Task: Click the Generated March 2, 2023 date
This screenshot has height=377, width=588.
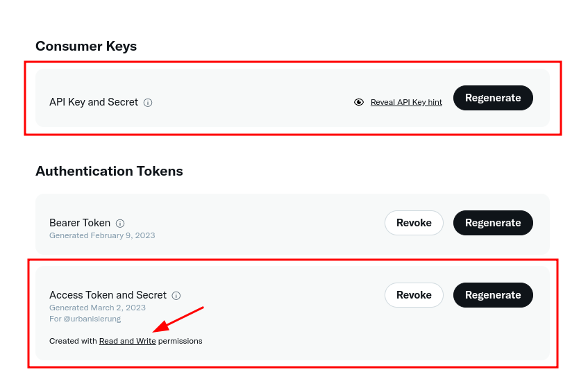Action: (97, 308)
